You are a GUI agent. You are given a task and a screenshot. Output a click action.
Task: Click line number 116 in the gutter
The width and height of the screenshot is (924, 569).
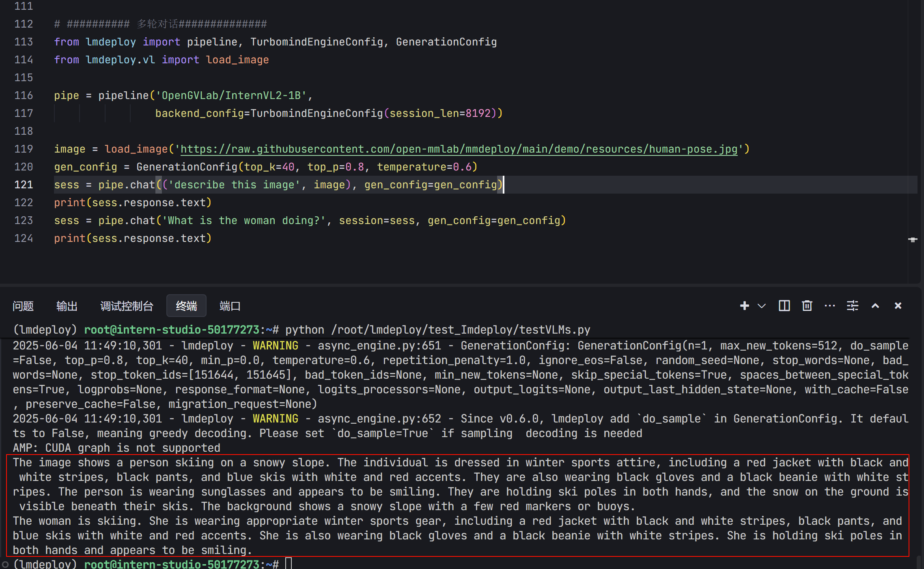(24, 95)
